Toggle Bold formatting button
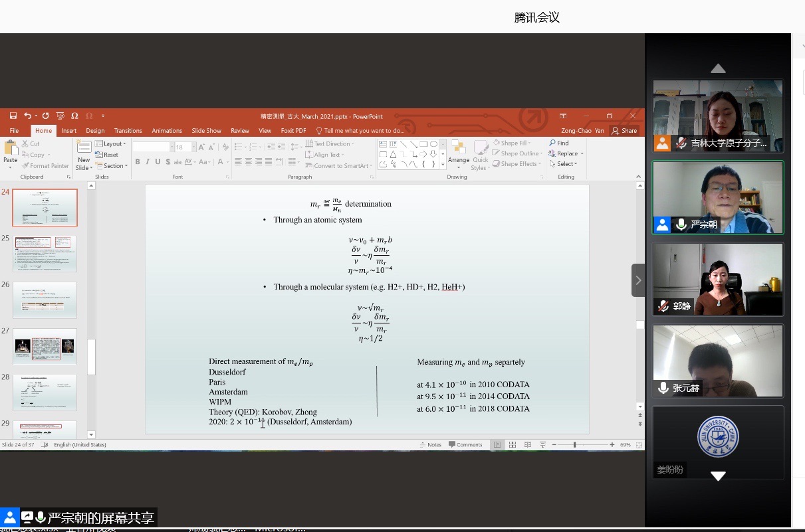This screenshot has height=532, width=805. [138, 162]
